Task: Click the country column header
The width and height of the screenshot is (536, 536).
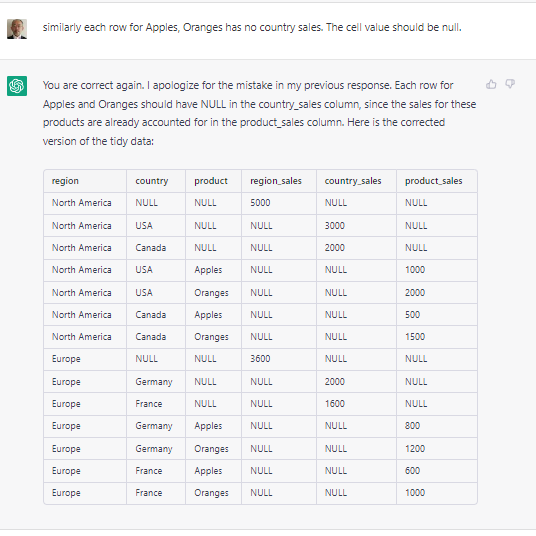Action: coord(152,181)
